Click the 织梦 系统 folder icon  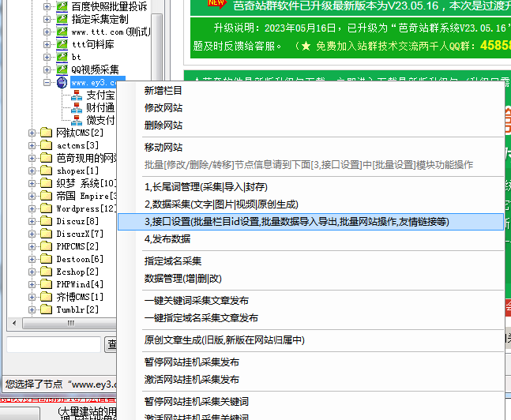pyautogui.click(x=47, y=183)
